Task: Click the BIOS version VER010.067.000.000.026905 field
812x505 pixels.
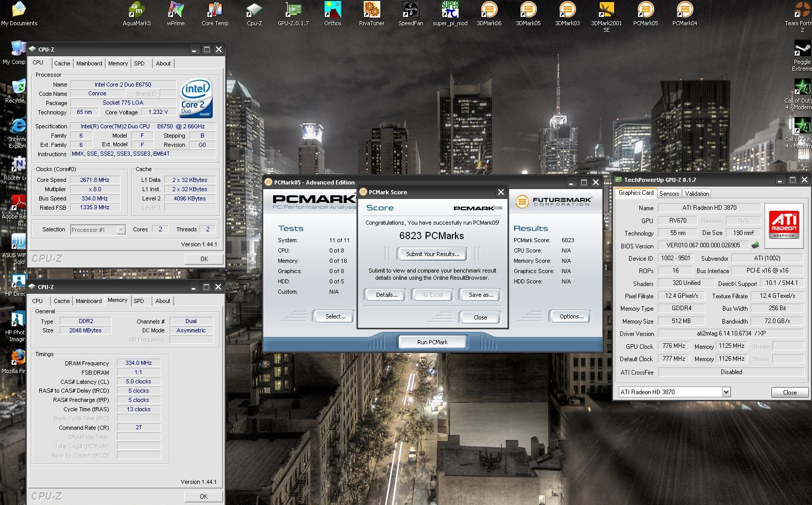Action: (x=703, y=245)
